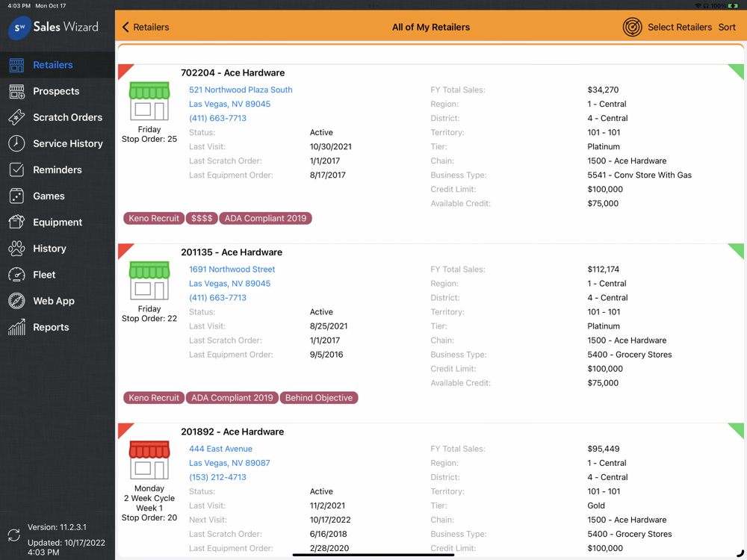Tap Select Retailers in the header
747x560 pixels.
tap(679, 27)
